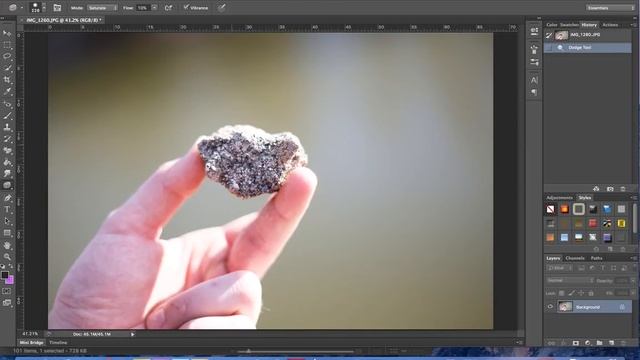The image size is (640, 360).
Task: Select the Dodge Tool history state
Action: click(x=588, y=48)
